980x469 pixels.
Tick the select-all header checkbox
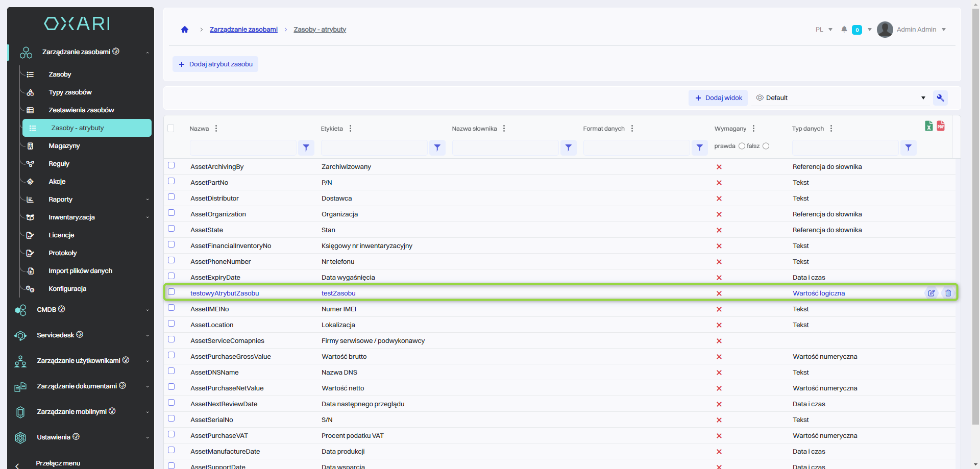[171, 128]
